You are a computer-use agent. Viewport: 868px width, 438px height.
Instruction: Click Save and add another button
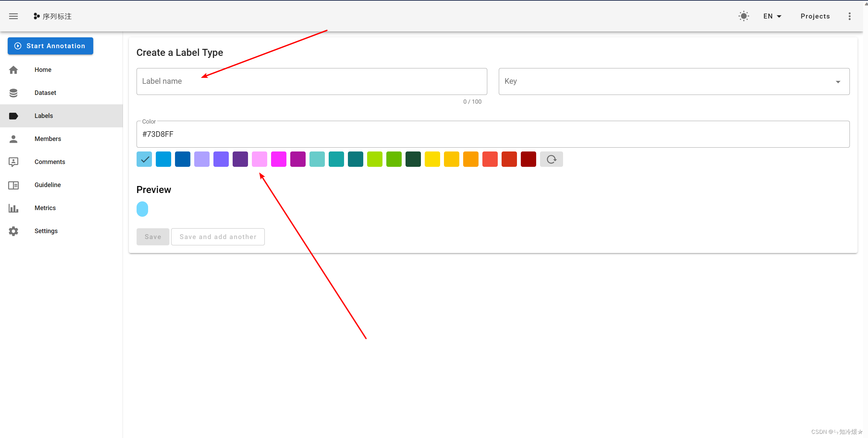pos(217,236)
